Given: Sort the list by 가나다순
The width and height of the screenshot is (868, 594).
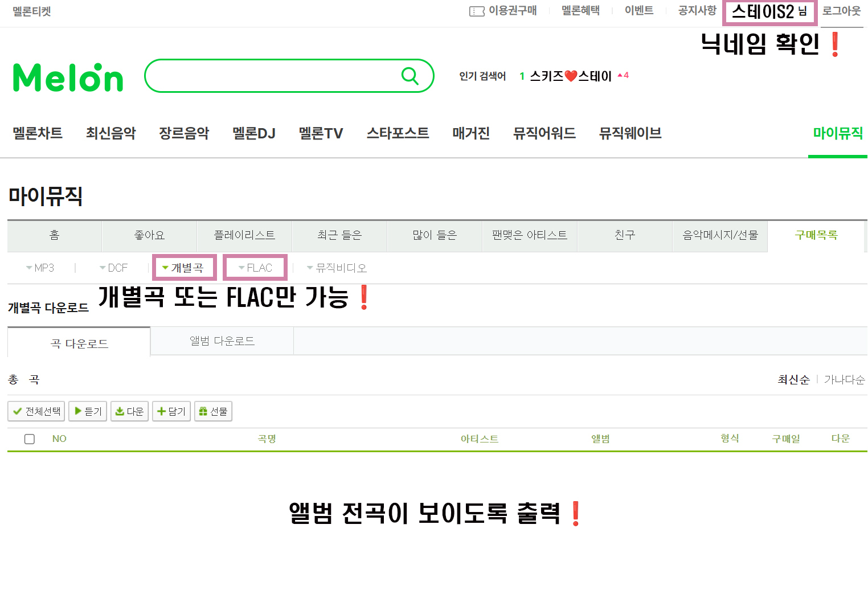Looking at the screenshot, I should pyautogui.click(x=844, y=380).
